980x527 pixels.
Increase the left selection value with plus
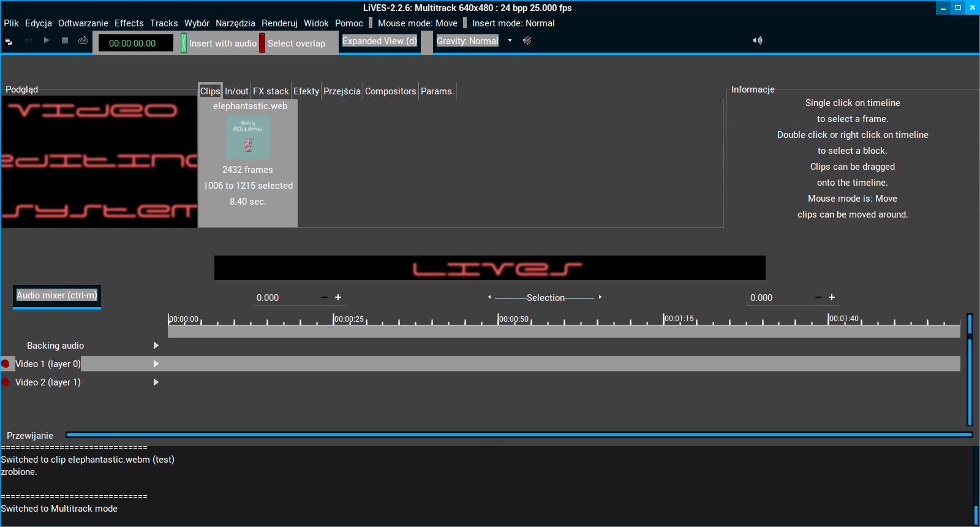(x=338, y=297)
